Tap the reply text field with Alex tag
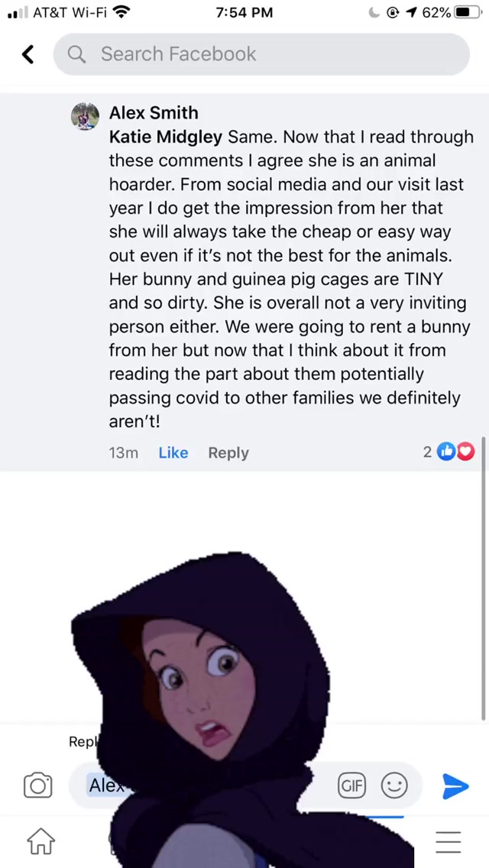Viewport: 489px width, 868px height. (x=245, y=785)
